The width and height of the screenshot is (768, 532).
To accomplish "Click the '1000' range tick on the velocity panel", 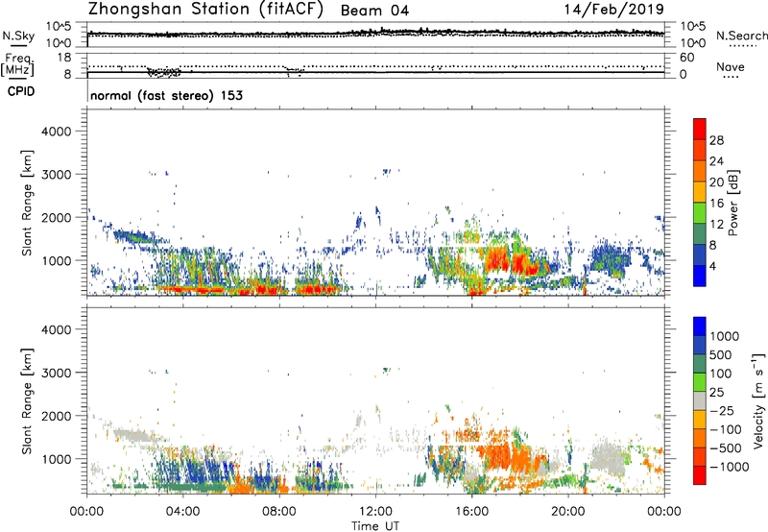I will [x=56, y=459].
